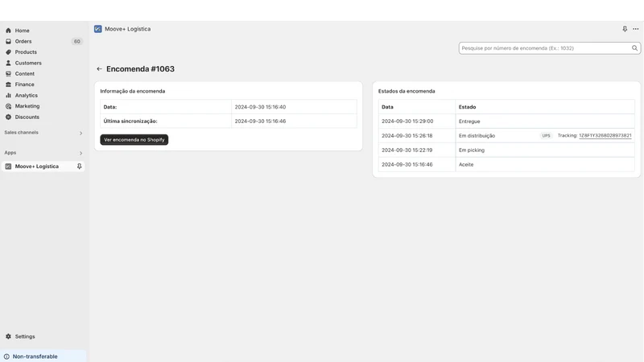
Task: Click the Orders count badge 60
Action: click(76, 41)
